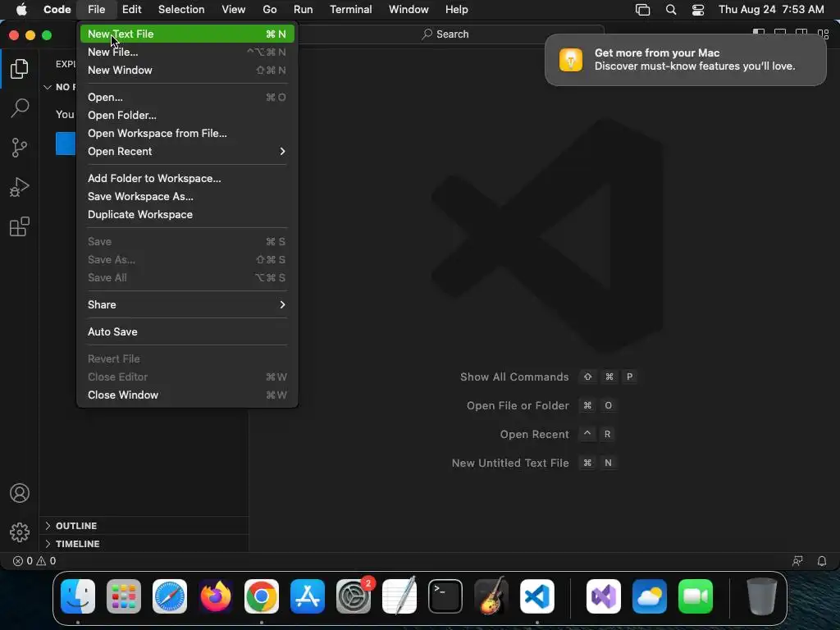The width and height of the screenshot is (840, 630).
Task: Open Stage Manager windows icon in menu bar
Action: (x=642, y=10)
